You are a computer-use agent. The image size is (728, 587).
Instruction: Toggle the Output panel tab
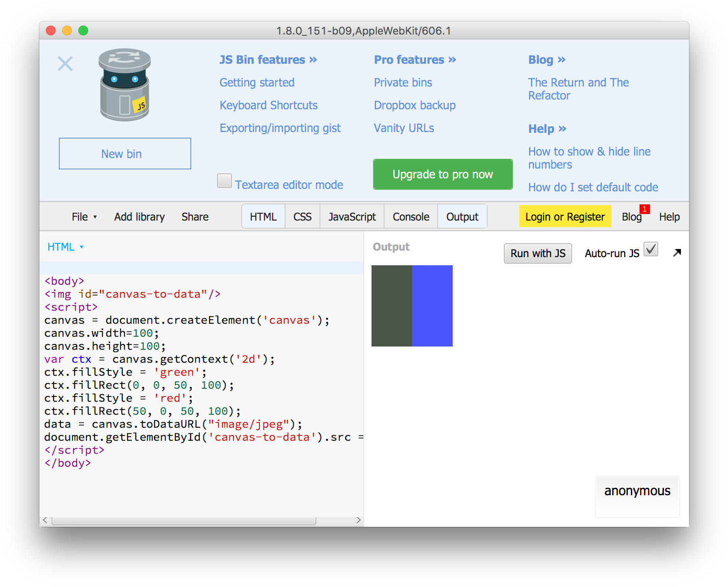click(x=462, y=217)
